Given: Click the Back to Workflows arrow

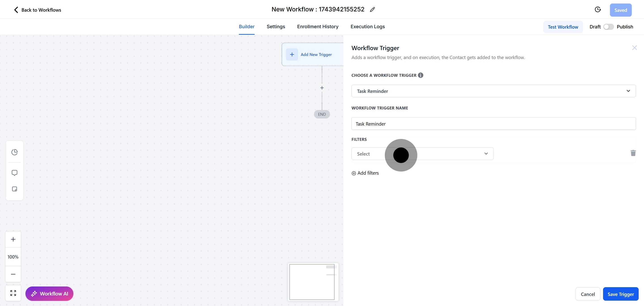Looking at the screenshot, I should [16, 10].
